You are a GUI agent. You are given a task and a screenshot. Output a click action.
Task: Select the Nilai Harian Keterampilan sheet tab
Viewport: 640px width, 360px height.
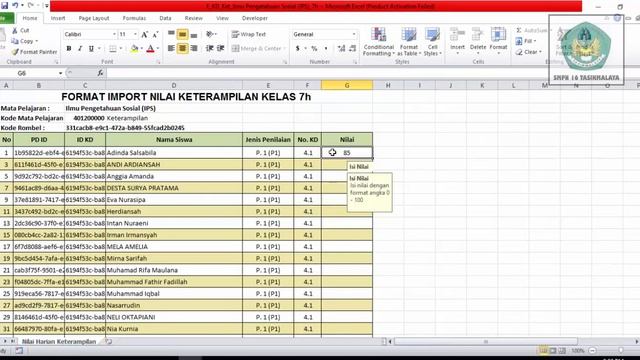click(59, 341)
